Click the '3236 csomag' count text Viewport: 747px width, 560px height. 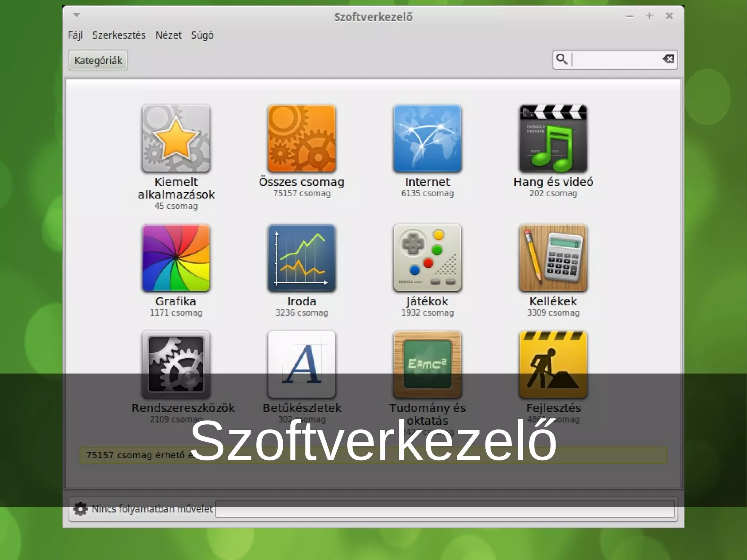pos(302,313)
